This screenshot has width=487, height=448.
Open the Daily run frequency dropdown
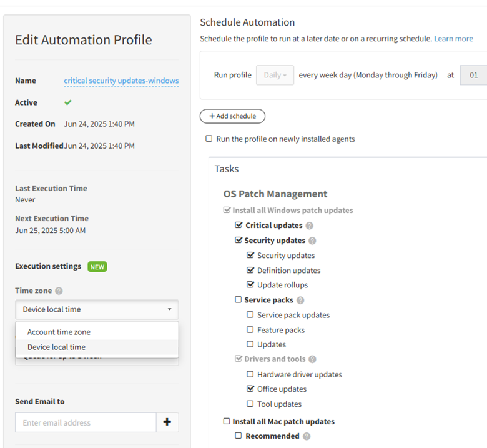pos(275,75)
